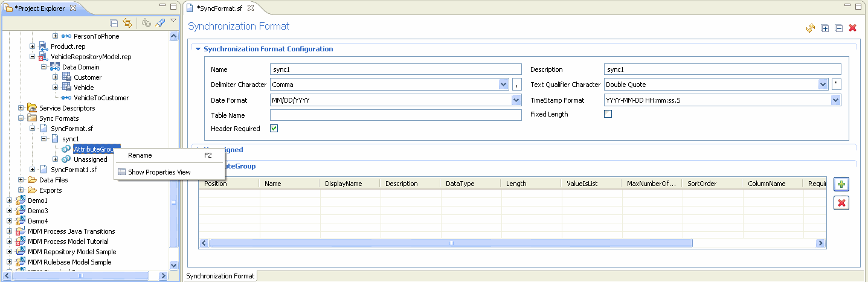Click Position column header

230,184
